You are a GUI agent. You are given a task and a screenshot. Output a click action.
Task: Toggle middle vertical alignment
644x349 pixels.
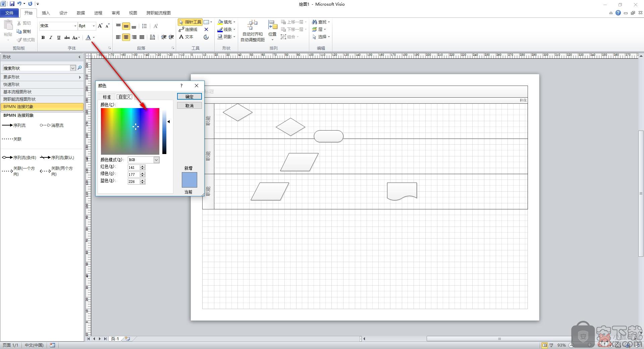coord(126,26)
